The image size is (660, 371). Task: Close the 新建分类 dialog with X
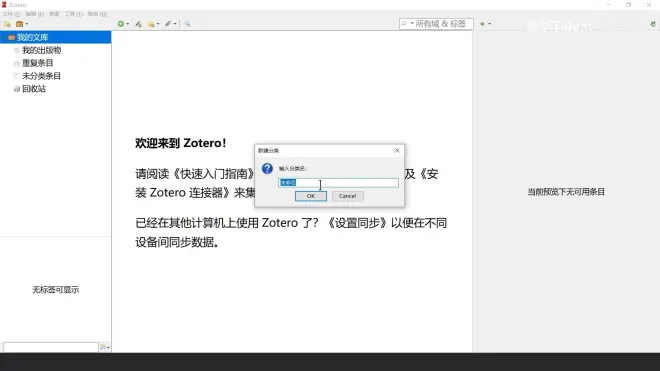(x=397, y=150)
